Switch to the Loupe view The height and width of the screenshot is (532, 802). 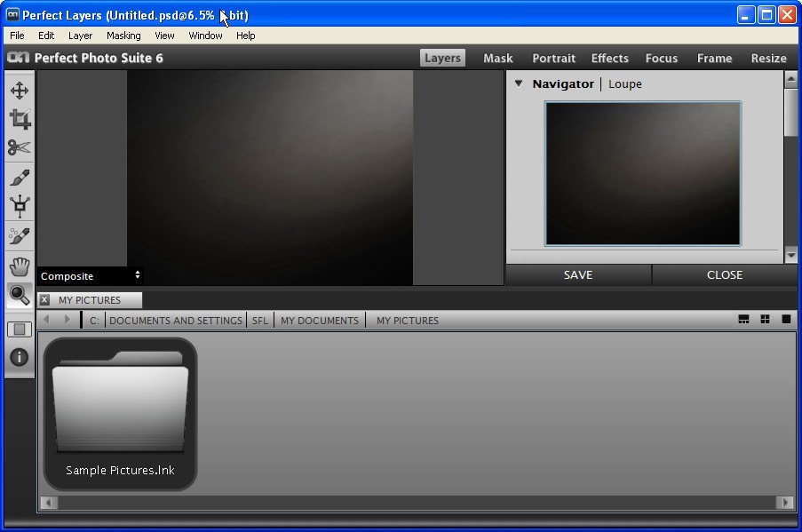[x=625, y=84]
